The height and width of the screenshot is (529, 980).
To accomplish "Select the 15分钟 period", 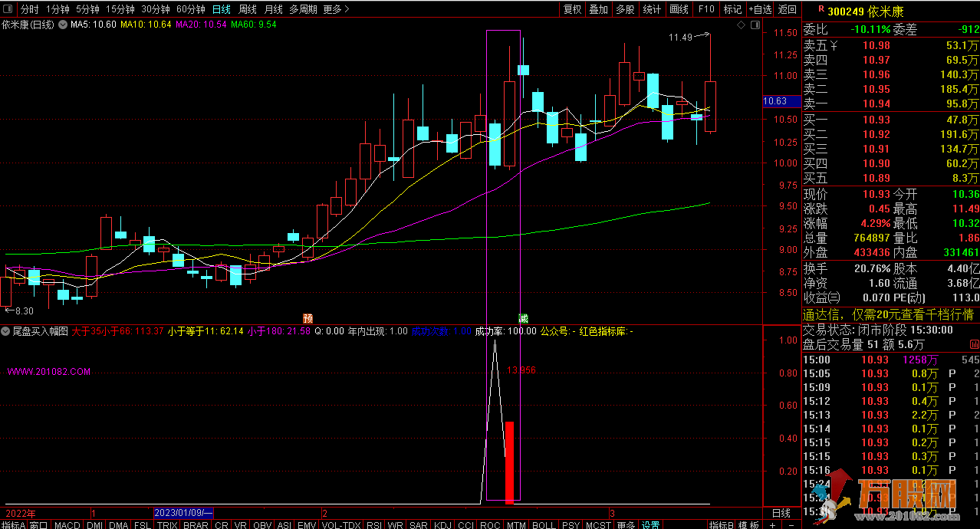I will tap(121, 9).
